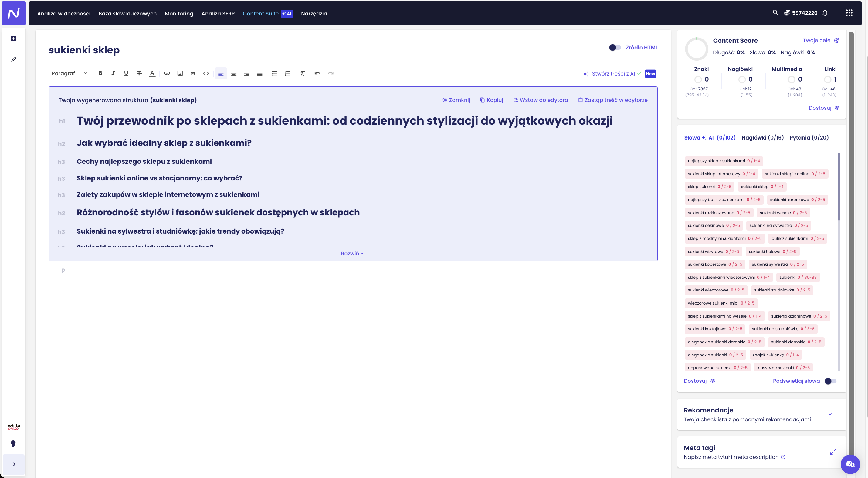Switch to the Pytania (0/20) tab

[x=809, y=138]
